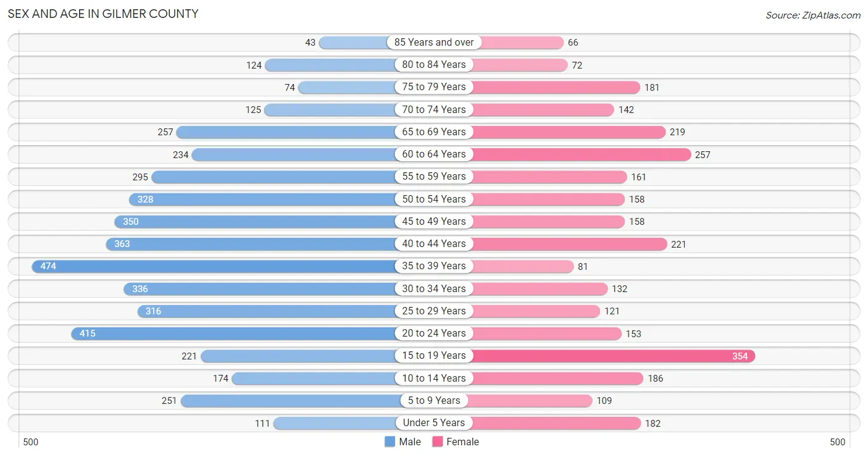The width and height of the screenshot is (868, 457).
Task: Click the blue Male legend swatch
Action: [390, 442]
